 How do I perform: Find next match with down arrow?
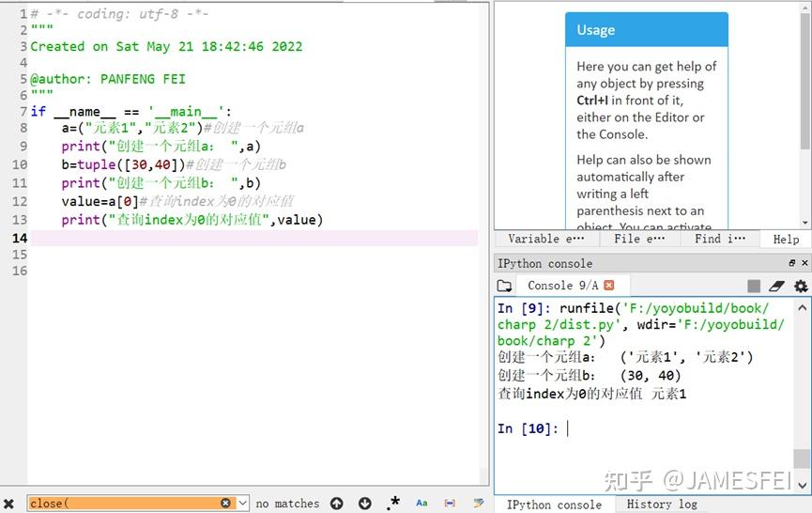[365, 504]
